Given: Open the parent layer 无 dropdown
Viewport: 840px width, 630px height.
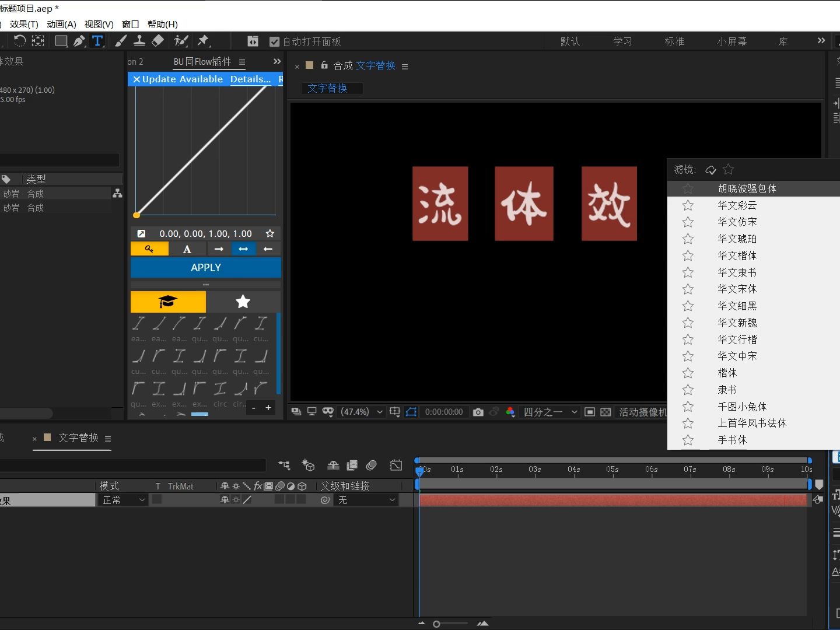Looking at the screenshot, I should tap(367, 500).
